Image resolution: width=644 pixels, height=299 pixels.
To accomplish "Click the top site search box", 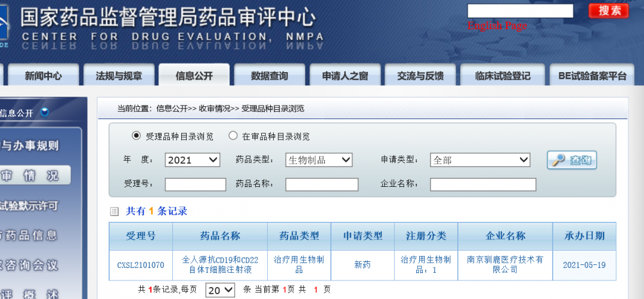I will click(x=519, y=11).
